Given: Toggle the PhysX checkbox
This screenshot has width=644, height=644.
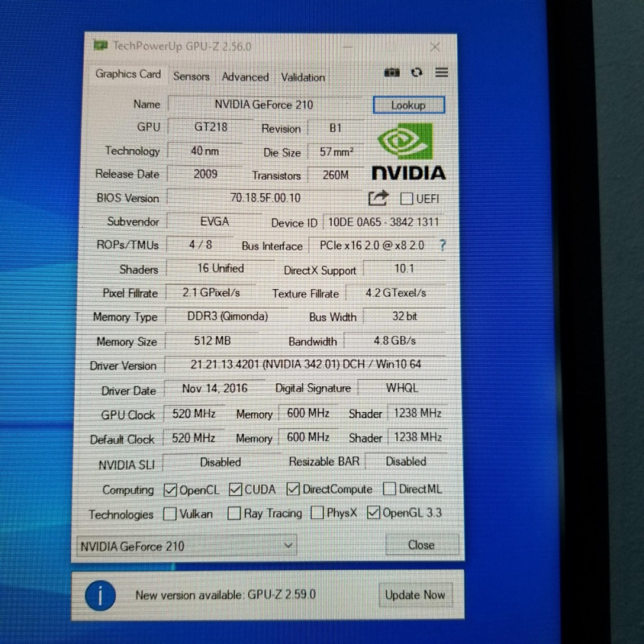Looking at the screenshot, I should click(x=317, y=513).
